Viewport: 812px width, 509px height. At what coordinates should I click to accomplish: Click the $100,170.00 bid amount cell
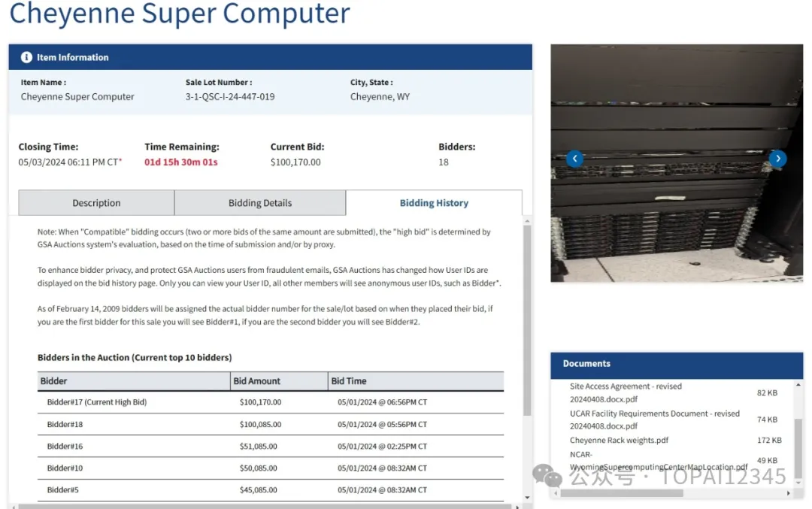[x=260, y=402]
